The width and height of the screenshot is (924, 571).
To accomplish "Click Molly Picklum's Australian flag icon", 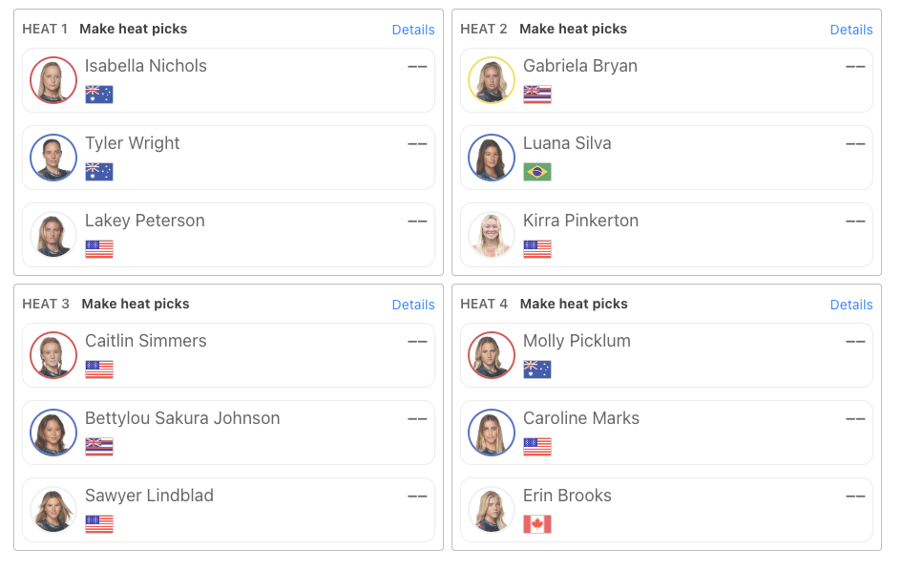I will click(536, 370).
